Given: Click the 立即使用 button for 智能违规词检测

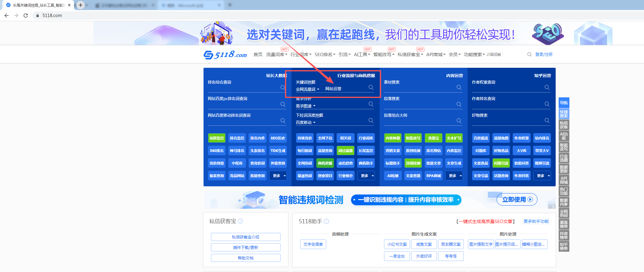Looking at the screenshot, I should point(517,199).
